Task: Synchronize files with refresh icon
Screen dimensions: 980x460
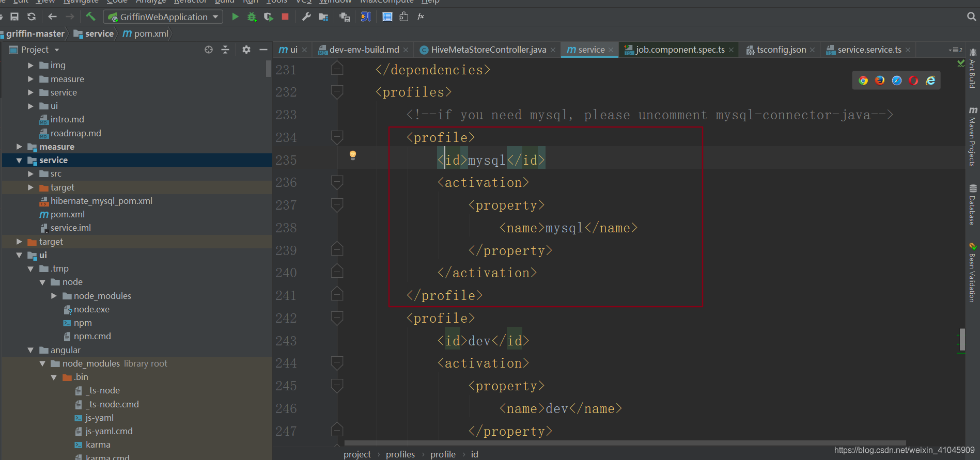Action: click(x=32, y=17)
